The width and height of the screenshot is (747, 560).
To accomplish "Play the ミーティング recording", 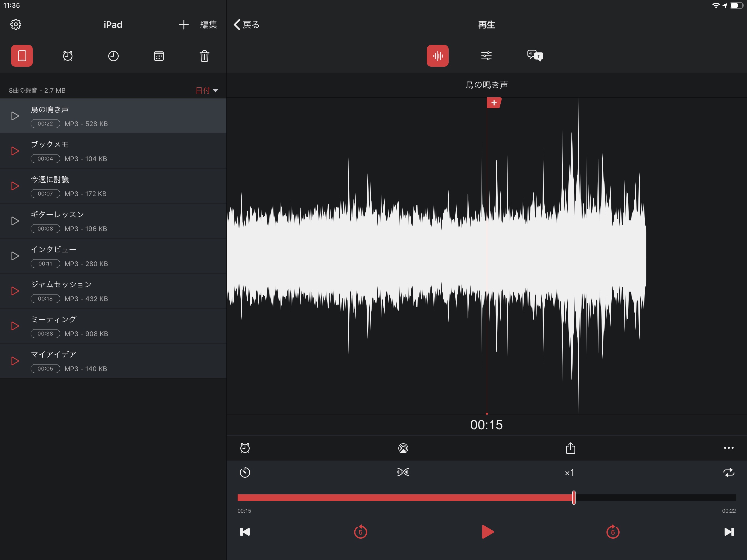I will [x=15, y=326].
